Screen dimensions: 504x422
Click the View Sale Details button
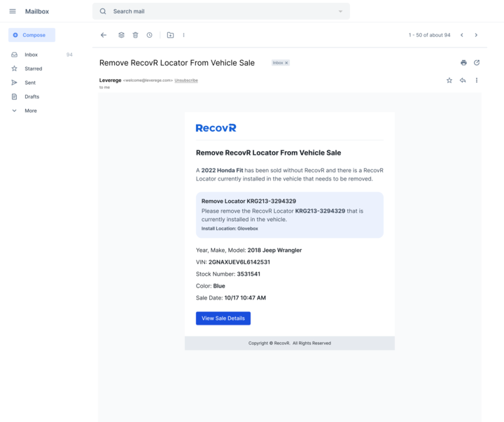pos(223,318)
